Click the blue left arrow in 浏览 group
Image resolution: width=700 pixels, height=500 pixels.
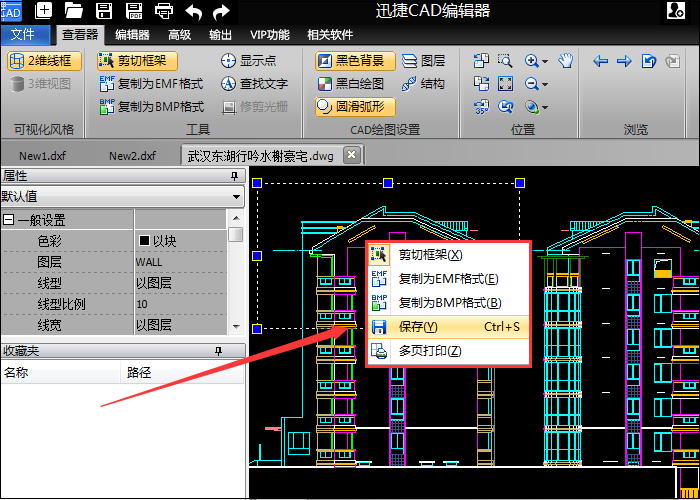[x=600, y=61]
